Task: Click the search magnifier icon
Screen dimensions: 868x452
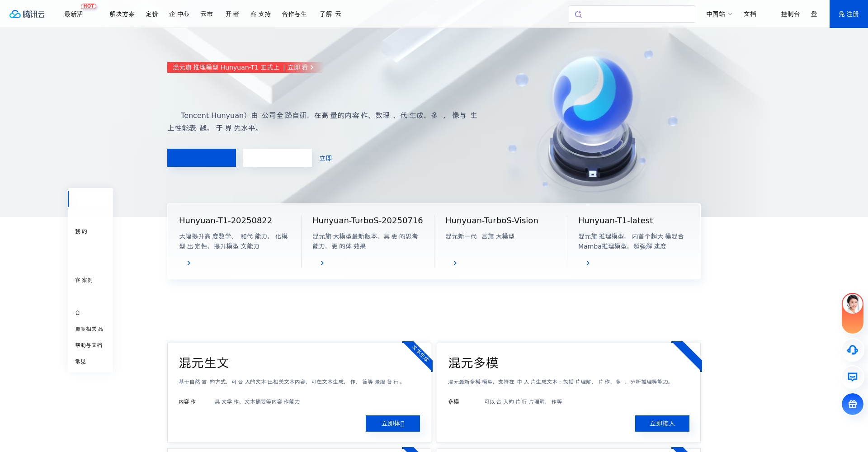Action: [579, 14]
